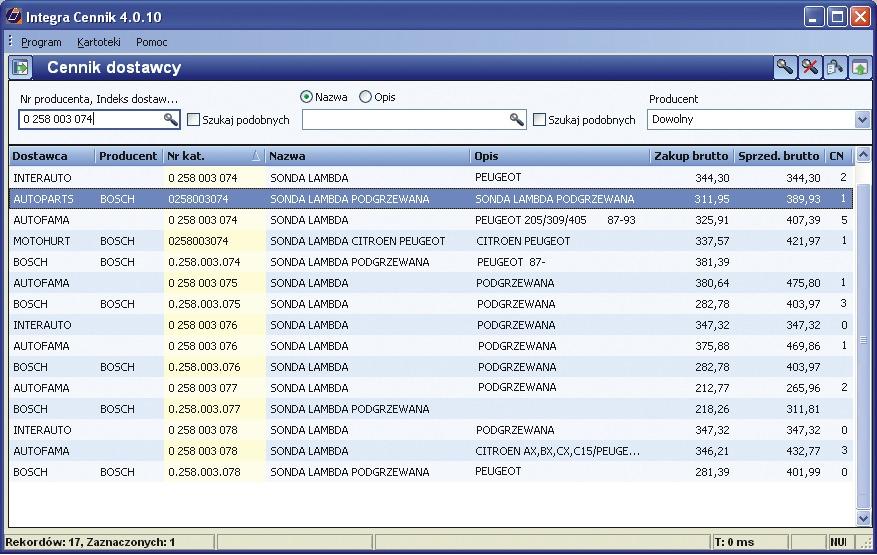Select the Nazwa radio button
Screen dimensions: 877x555
(x=306, y=97)
